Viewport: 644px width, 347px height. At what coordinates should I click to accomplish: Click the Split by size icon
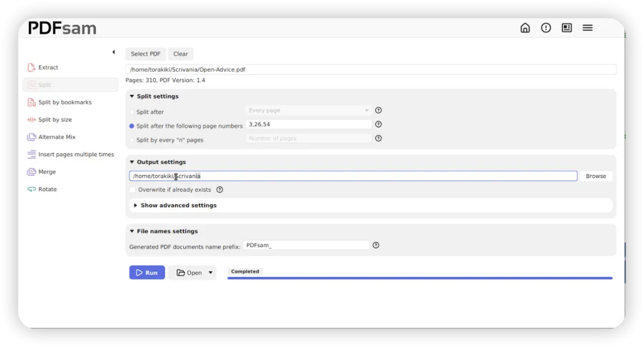pos(31,120)
